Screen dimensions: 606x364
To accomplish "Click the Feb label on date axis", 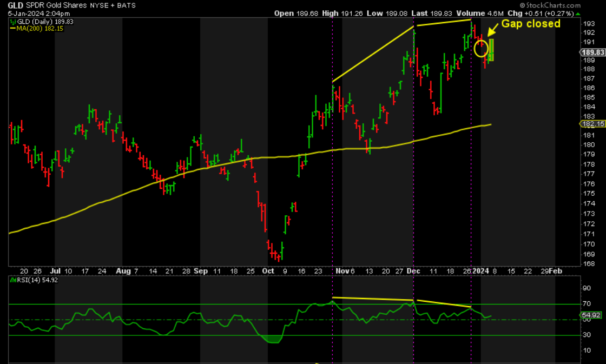I will point(556,271).
